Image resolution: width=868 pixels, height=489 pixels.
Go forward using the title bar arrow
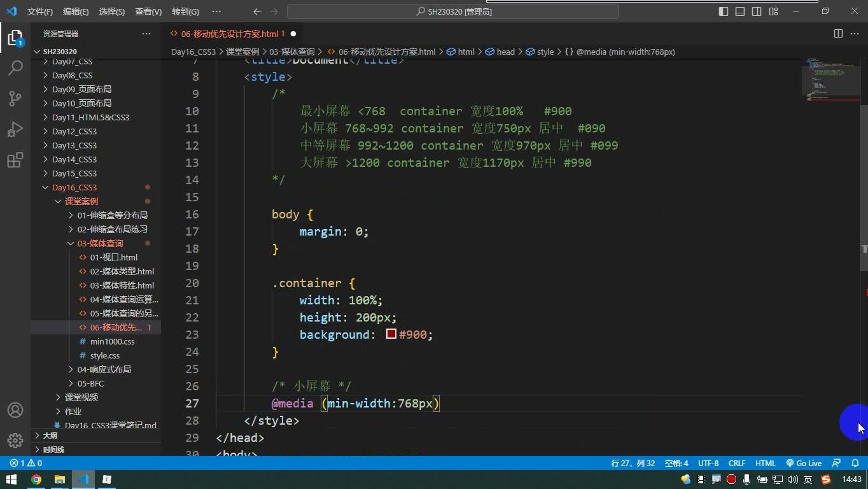(274, 11)
